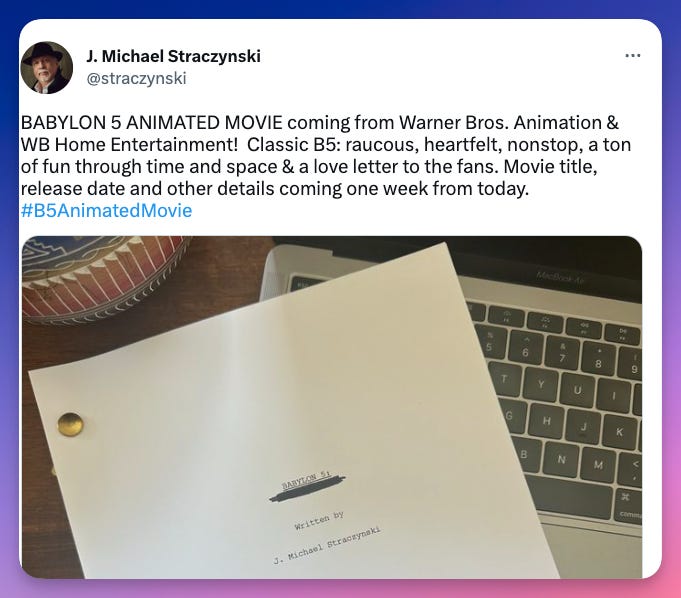The height and width of the screenshot is (598, 681).
Task: Open the three-dot more options menu
Action: click(632, 56)
